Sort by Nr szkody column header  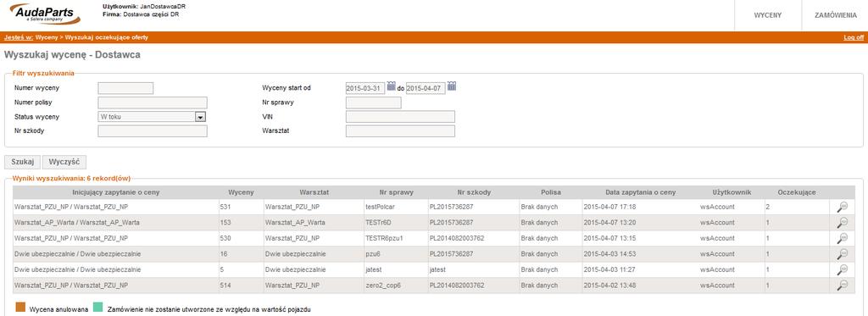(x=473, y=192)
